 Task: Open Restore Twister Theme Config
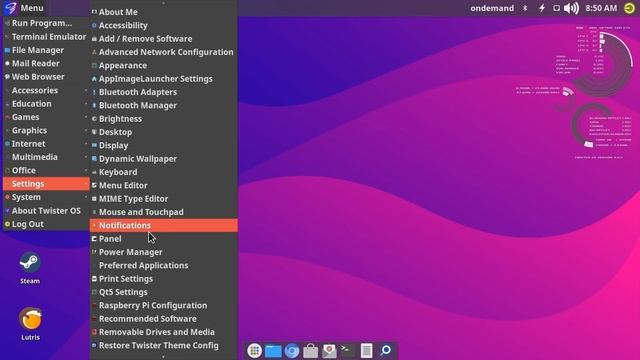tap(164, 345)
